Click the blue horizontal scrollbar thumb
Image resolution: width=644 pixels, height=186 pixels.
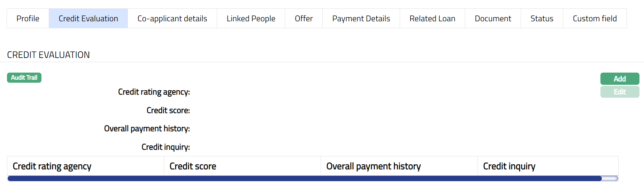[x=304, y=179]
